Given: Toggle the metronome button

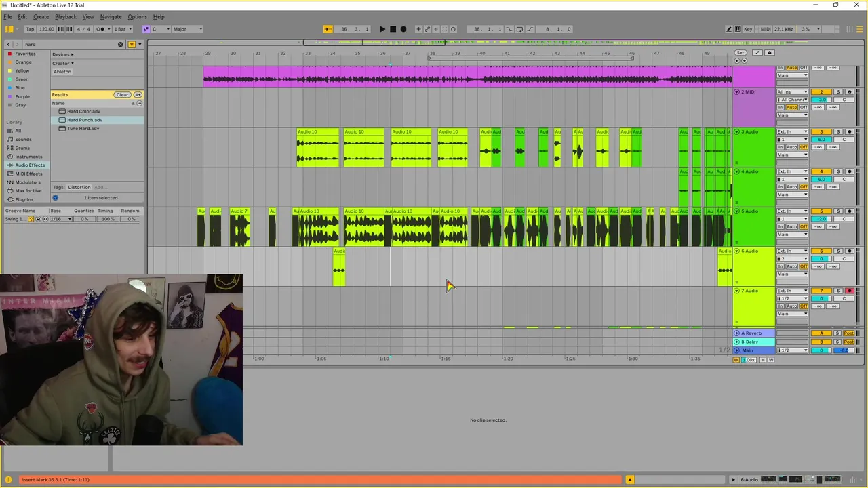Looking at the screenshot, I should pyautogui.click(x=101, y=29).
